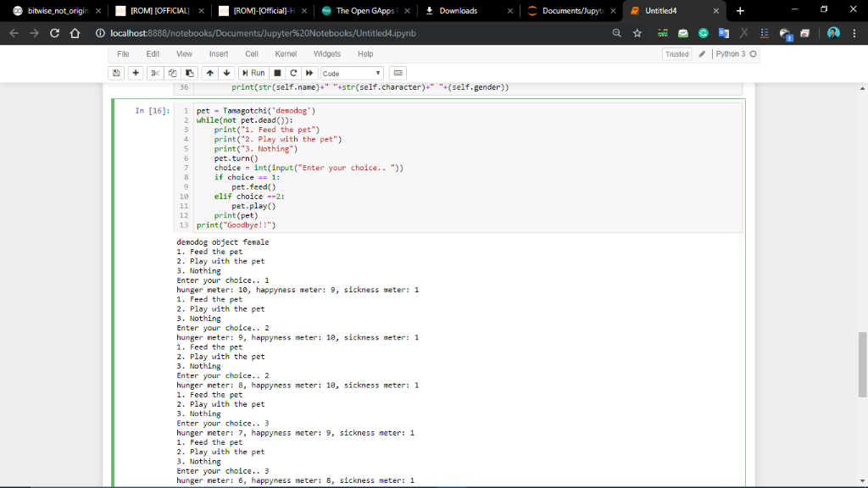Move selected cell down with the arrow
Viewport: 868px width, 488px height.
[x=226, y=73]
